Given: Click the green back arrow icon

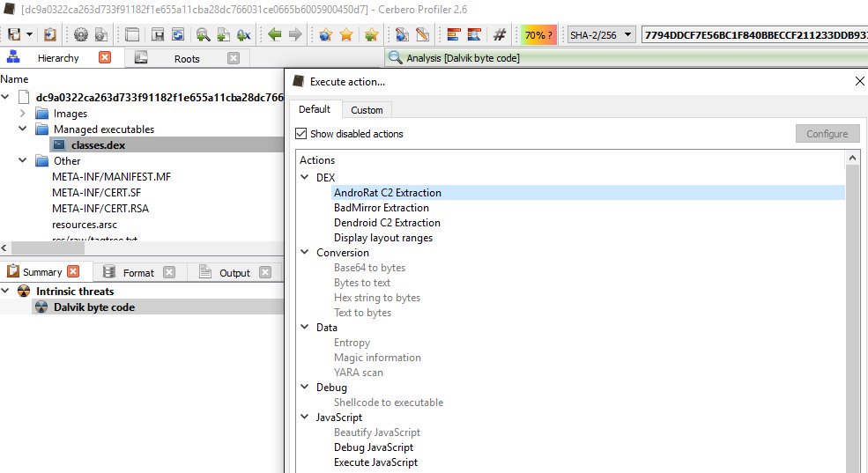Looking at the screenshot, I should tap(274, 35).
